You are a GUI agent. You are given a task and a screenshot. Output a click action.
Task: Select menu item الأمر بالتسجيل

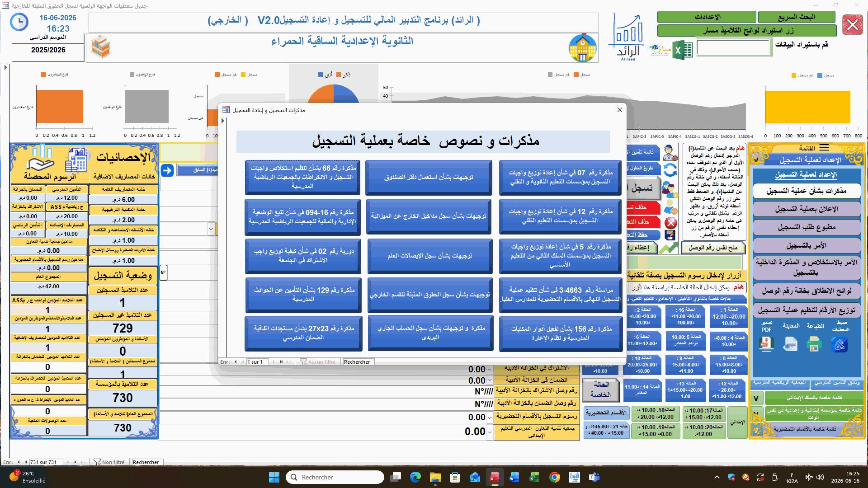click(807, 246)
